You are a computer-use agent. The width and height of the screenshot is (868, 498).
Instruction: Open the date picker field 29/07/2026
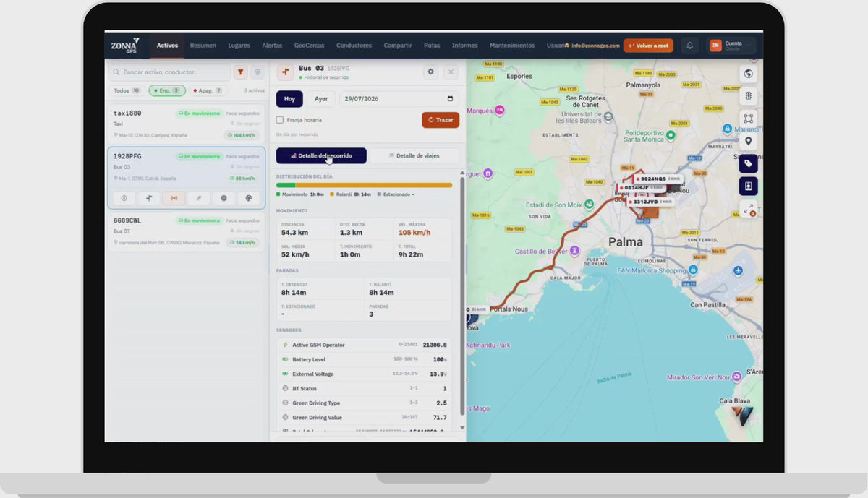click(x=399, y=99)
